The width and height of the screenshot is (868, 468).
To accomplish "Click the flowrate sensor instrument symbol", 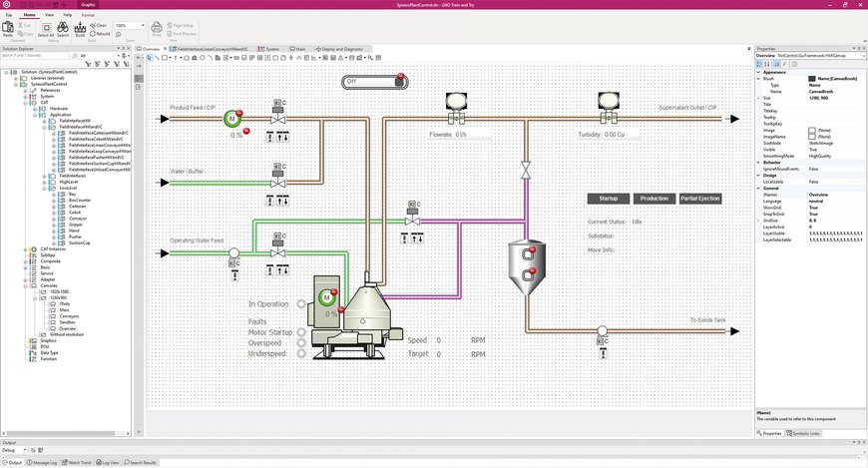I will click(x=456, y=107).
